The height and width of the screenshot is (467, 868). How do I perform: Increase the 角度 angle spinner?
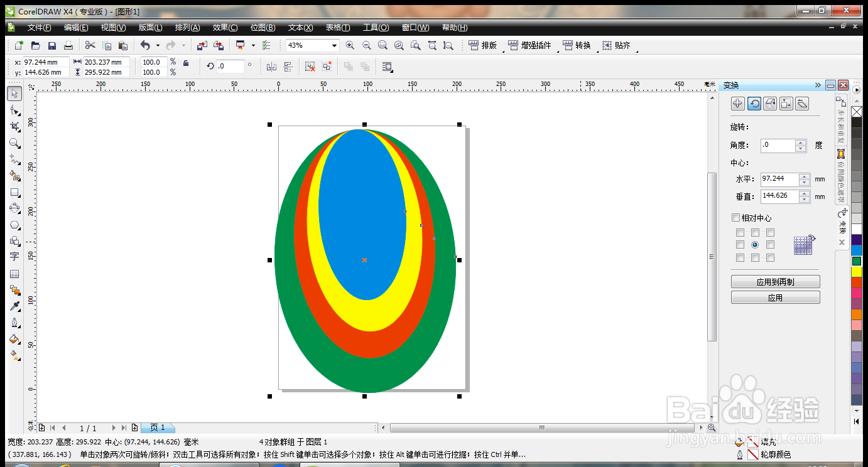tap(800, 142)
